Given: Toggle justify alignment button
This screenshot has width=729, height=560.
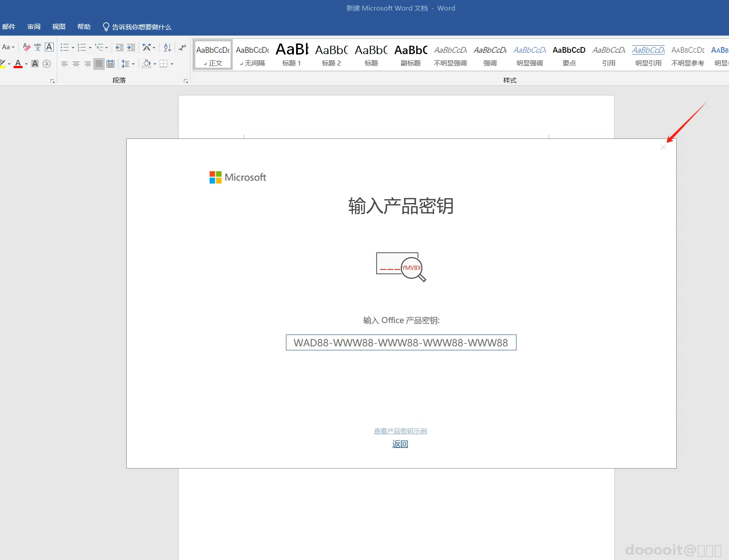Looking at the screenshot, I should (x=99, y=64).
